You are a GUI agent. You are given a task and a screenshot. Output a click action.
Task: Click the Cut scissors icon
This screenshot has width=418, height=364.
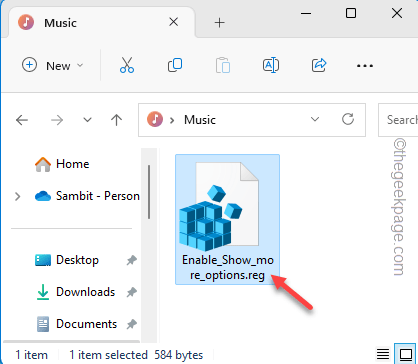point(127,65)
